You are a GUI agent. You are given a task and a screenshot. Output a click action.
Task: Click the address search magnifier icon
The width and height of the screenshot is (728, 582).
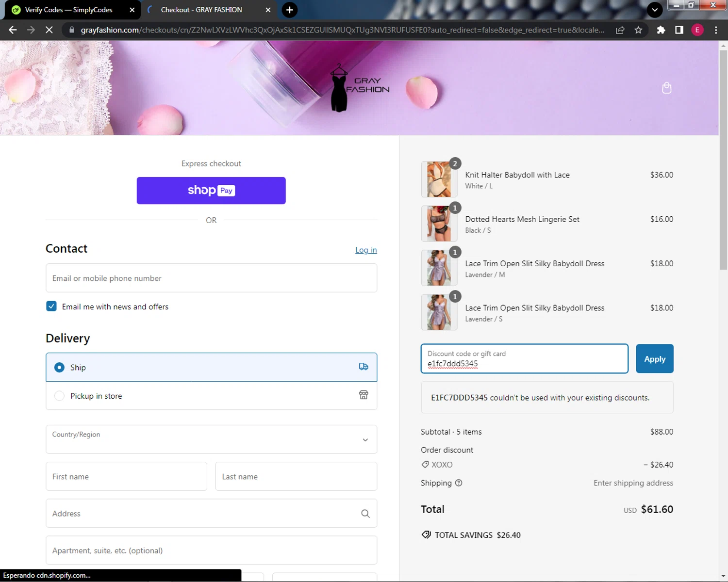tap(365, 514)
